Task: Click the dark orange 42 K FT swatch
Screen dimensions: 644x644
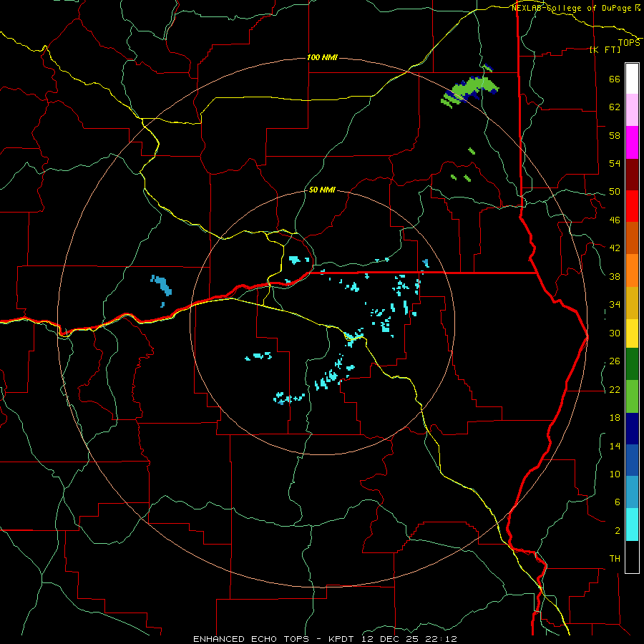Action: click(632, 238)
